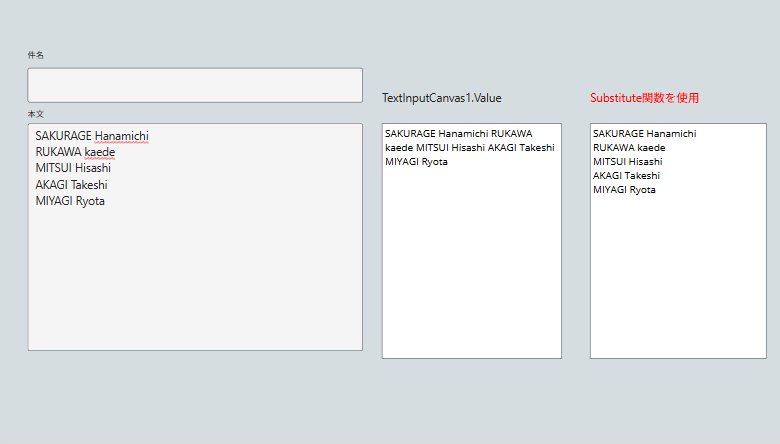Click the underlined word kaede in body
The image size is (780, 444).
(x=99, y=152)
